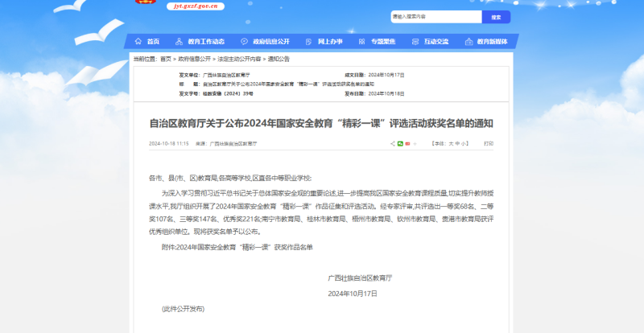Click the 政府信息公开 nav icon
Screen dimensions: 644x333
pos(245,41)
